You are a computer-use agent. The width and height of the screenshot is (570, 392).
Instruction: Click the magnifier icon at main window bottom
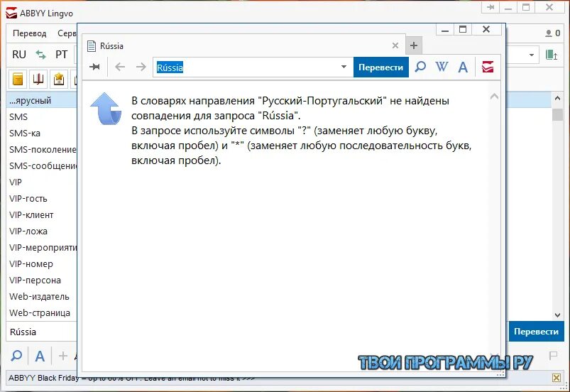click(16, 356)
